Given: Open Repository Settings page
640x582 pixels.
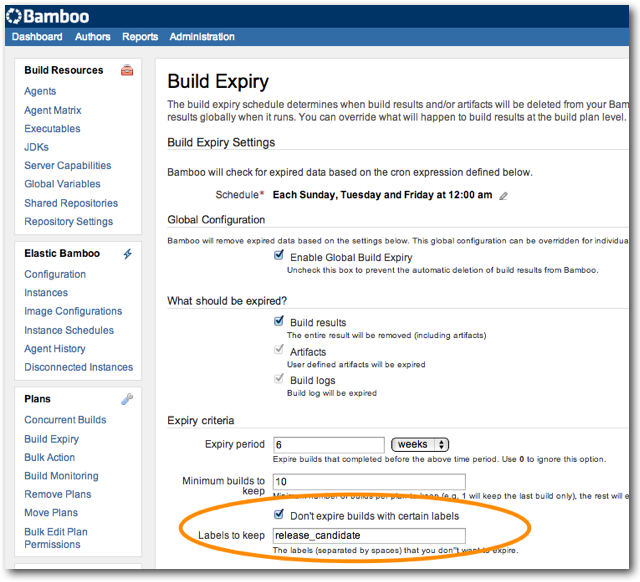Looking at the screenshot, I should 69,221.
